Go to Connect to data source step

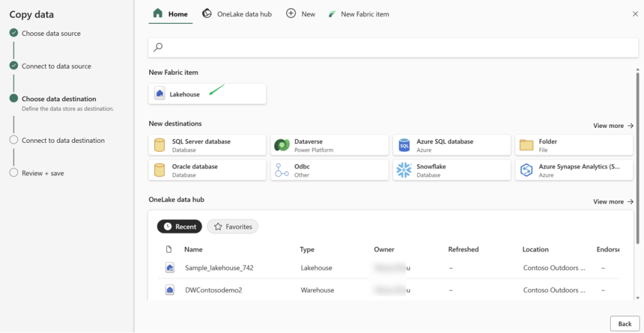[56, 66]
